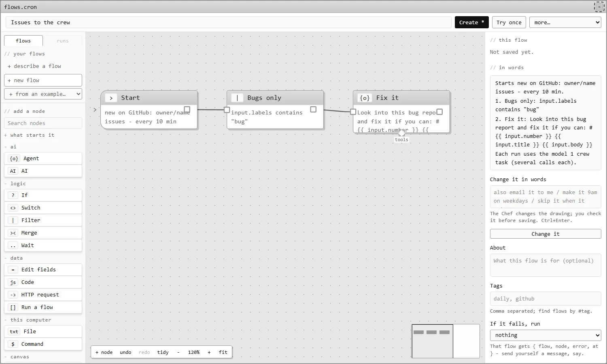Add a File node

pyautogui.click(x=43, y=332)
